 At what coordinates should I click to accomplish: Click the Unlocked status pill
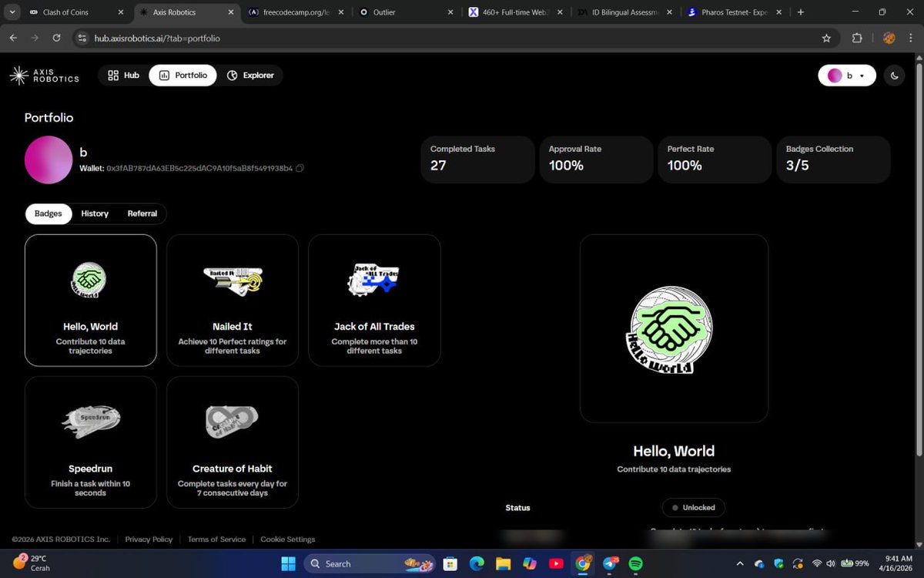(x=694, y=508)
